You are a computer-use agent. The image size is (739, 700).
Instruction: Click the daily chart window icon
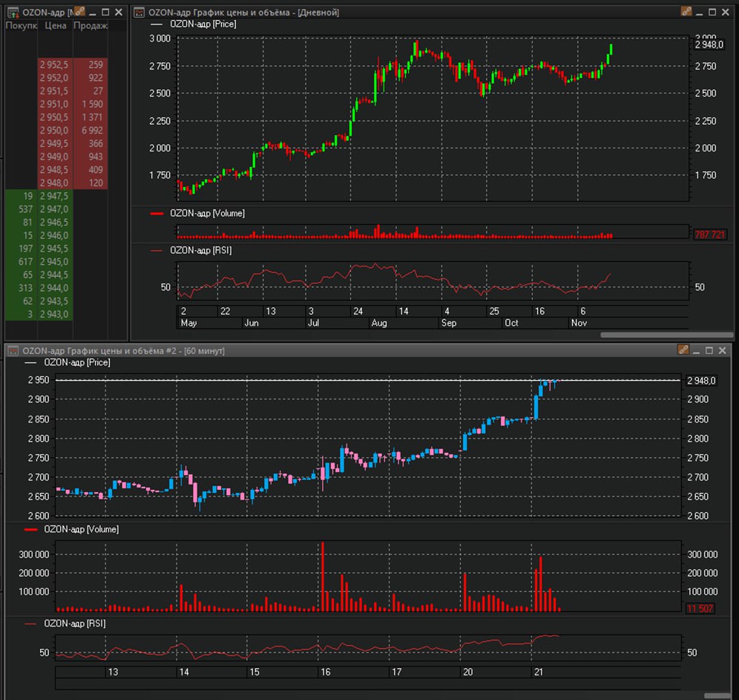pyautogui.click(x=139, y=13)
